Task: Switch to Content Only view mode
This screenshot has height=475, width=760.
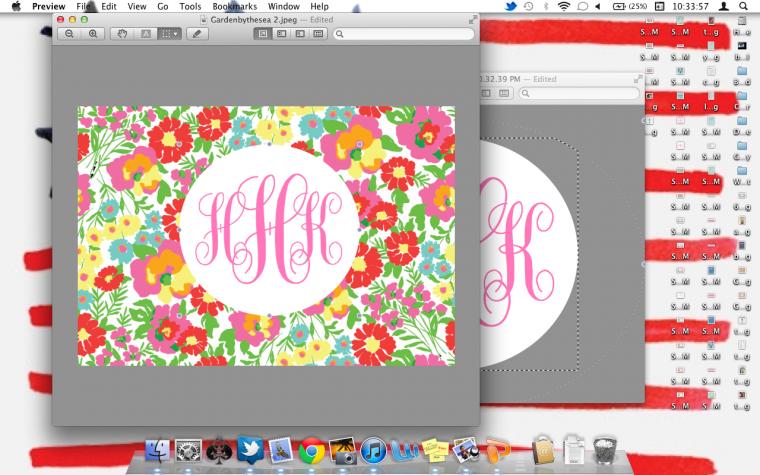Action: [x=263, y=34]
